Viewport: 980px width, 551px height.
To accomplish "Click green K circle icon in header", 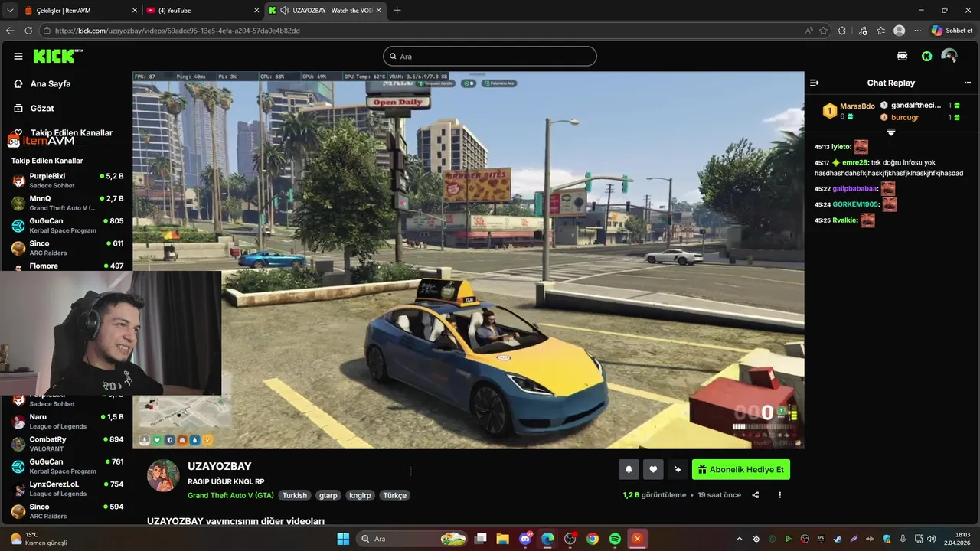I will click(926, 56).
